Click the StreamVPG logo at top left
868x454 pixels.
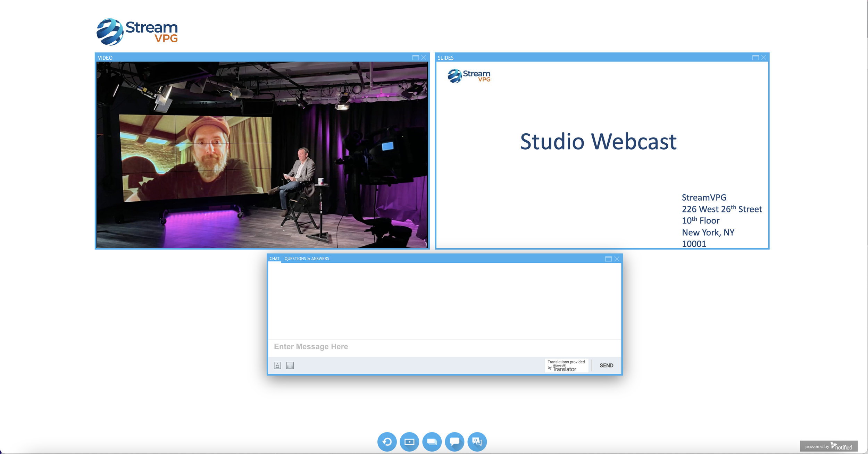[x=137, y=32]
